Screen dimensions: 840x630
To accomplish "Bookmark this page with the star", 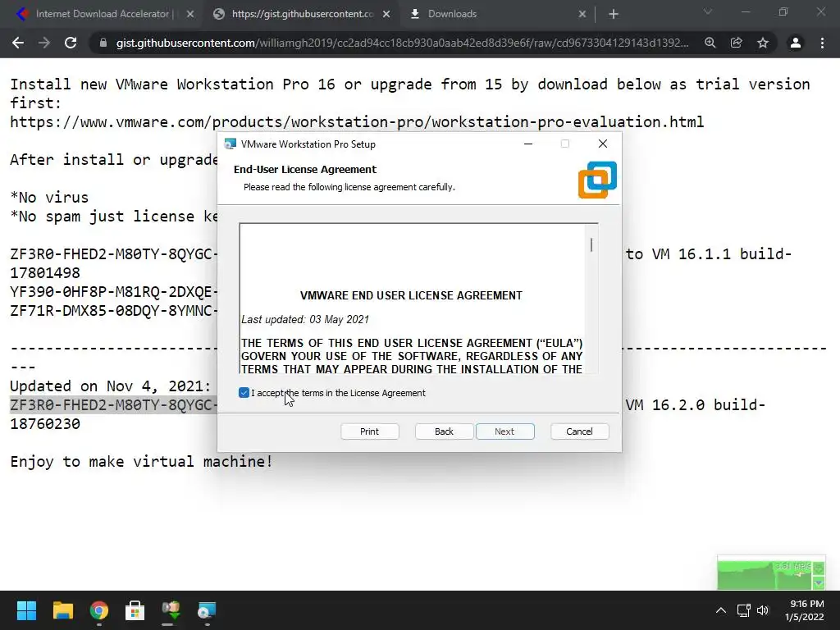I will click(763, 43).
